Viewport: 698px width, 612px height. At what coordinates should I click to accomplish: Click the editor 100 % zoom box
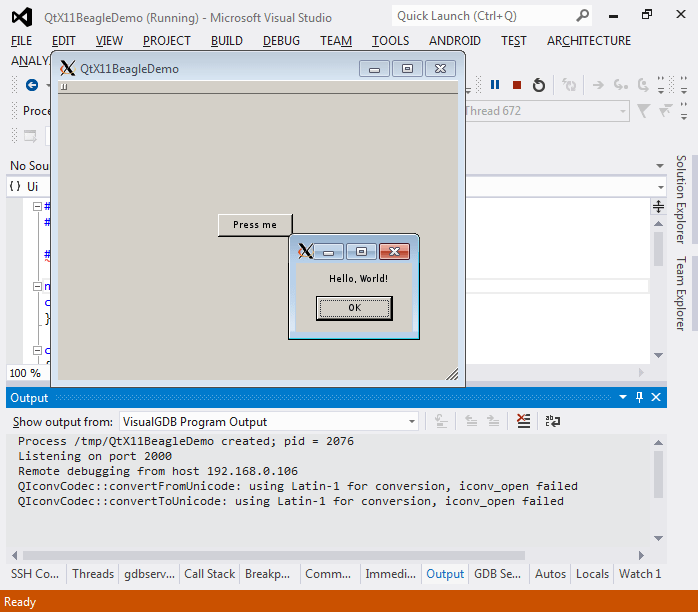pyautogui.click(x=28, y=373)
